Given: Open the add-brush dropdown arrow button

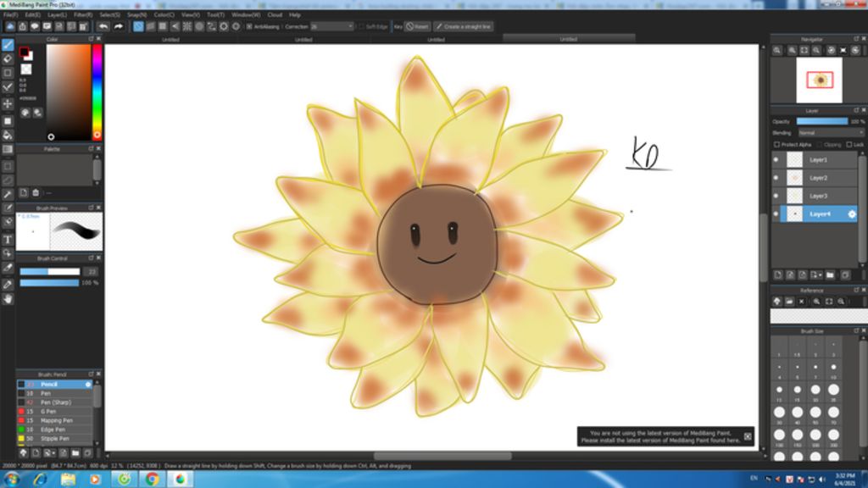Looking at the screenshot, I should click(x=49, y=453).
